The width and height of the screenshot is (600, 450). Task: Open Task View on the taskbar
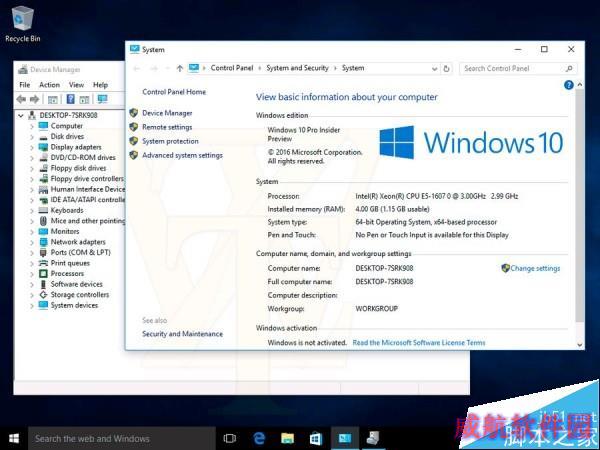point(230,438)
